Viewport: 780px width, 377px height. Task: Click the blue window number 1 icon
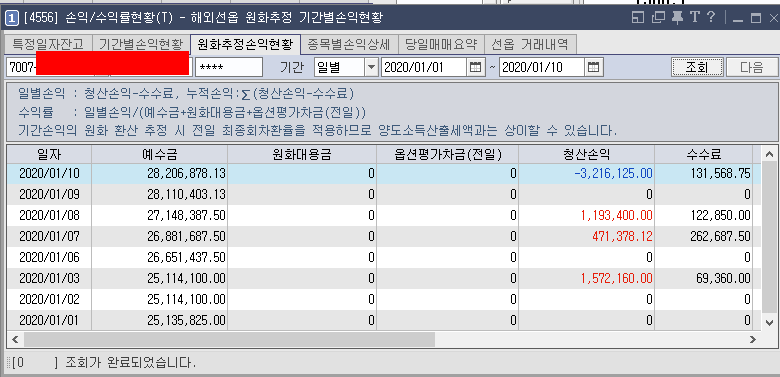(12, 19)
